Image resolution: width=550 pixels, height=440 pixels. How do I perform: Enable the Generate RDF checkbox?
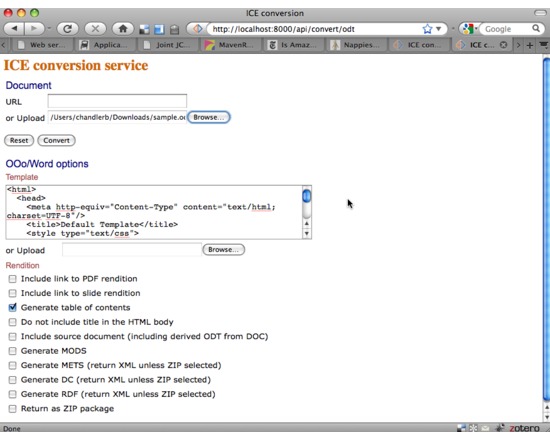tap(13, 394)
